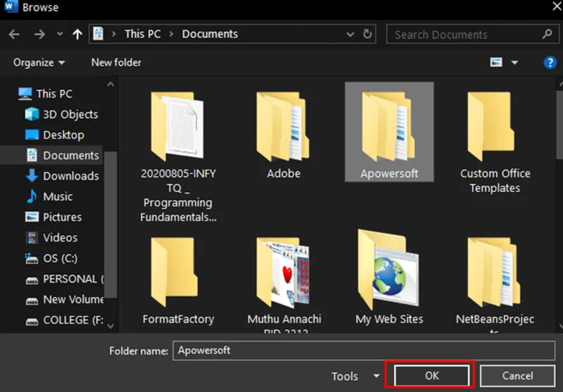This screenshot has height=392, width=563.
Task: Open the Help question mark icon
Action: pos(550,63)
